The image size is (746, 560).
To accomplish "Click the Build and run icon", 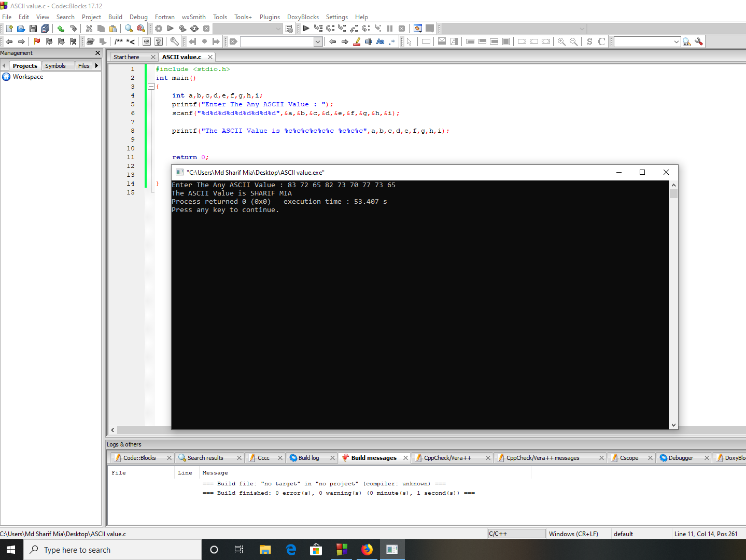I will (x=182, y=29).
